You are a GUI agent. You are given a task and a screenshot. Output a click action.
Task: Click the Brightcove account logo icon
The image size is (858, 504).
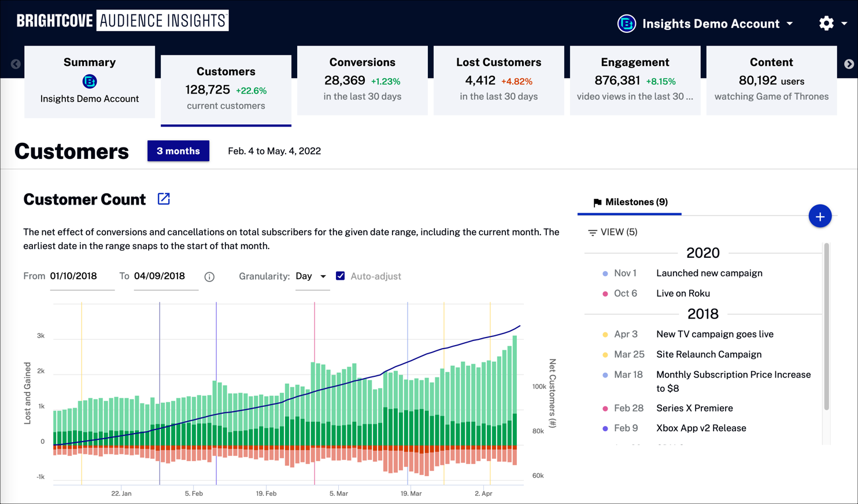pyautogui.click(x=626, y=24)
